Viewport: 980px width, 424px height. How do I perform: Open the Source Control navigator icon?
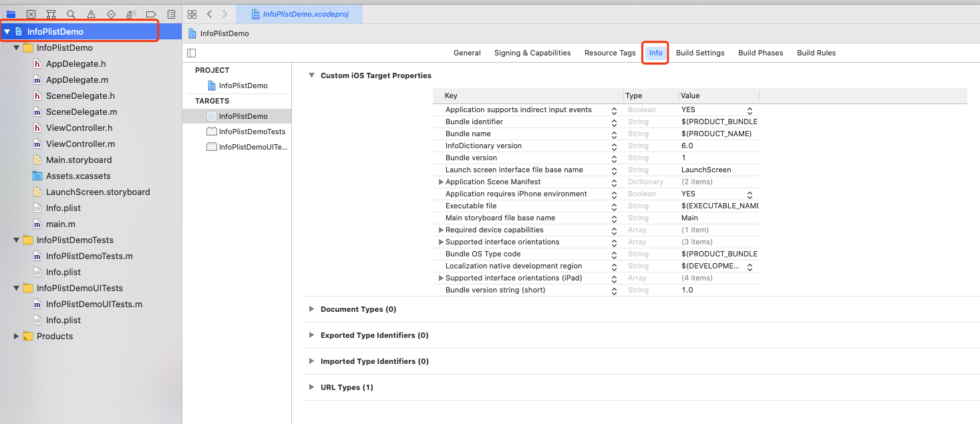coord(31,14)
